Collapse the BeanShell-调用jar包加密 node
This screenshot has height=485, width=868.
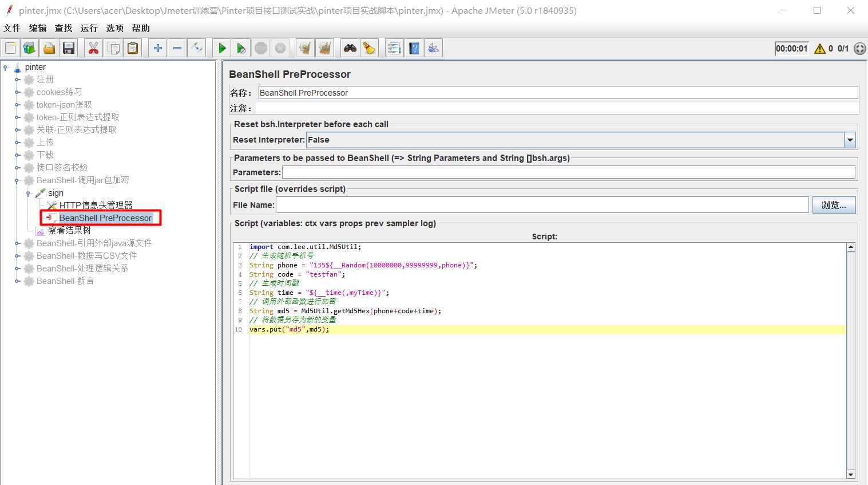(17, 180)
